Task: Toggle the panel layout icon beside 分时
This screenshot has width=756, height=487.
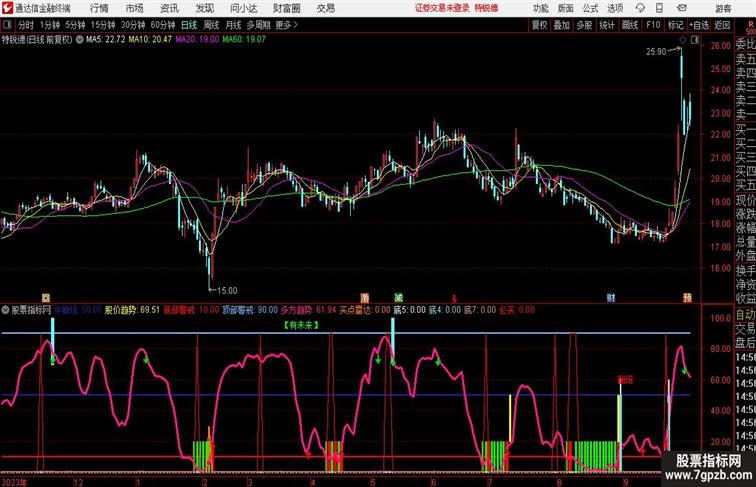Action: coord(7,25)
